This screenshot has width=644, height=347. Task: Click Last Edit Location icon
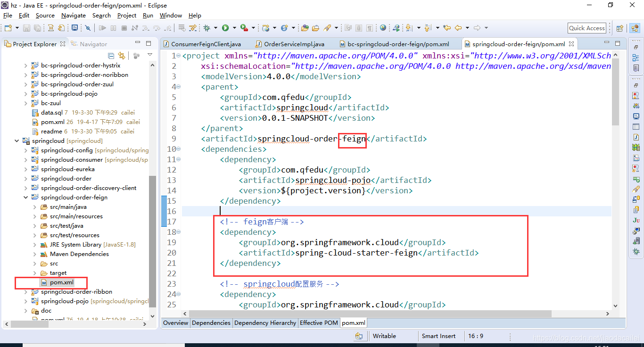click(447, 28)
